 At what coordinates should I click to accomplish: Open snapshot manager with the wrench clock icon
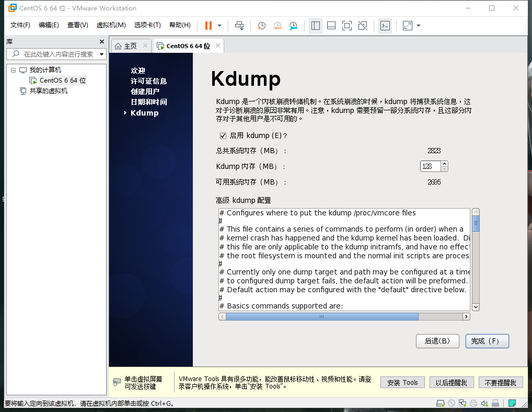[x=293, y=26]
